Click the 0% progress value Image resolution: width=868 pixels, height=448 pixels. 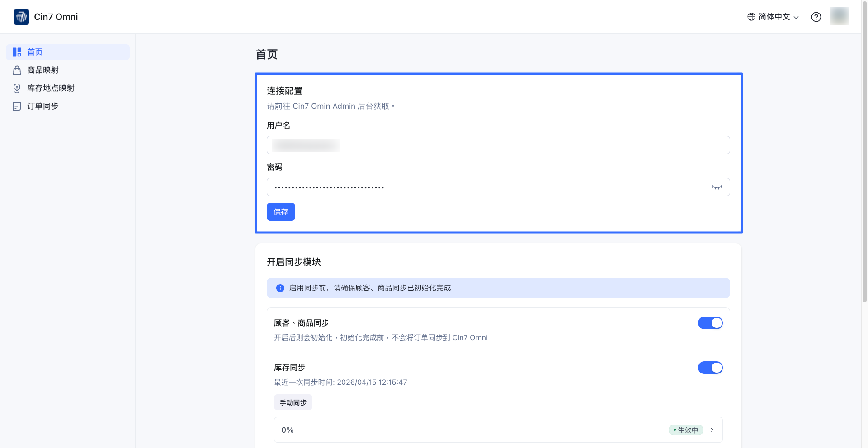(x=288, y=430)
